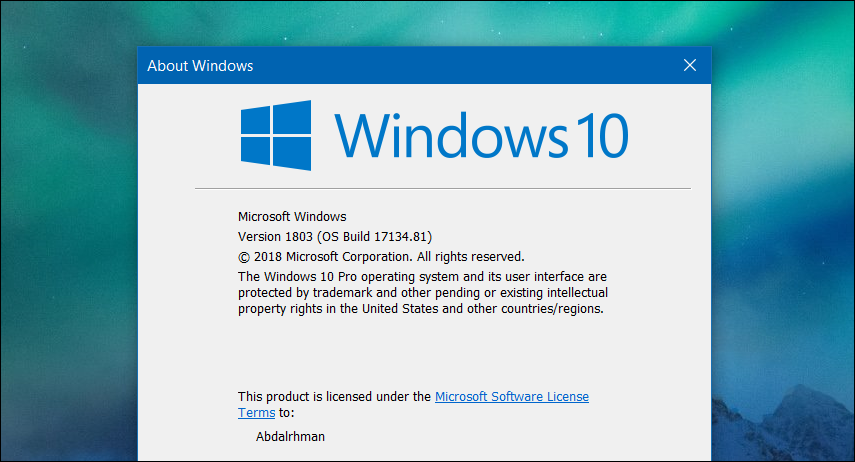Open the Microsoft Software License link
Image resolution: width=855 pixels, height=462 pixels.
coord(511,397)
